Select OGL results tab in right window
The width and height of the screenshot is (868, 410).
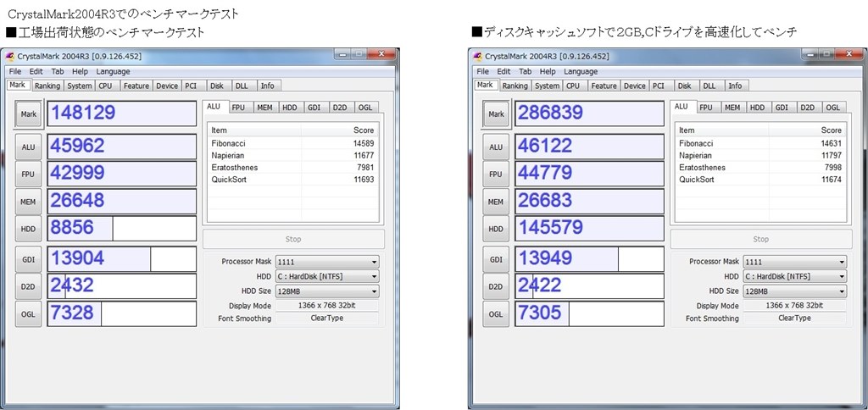click(x=833, y=108)
